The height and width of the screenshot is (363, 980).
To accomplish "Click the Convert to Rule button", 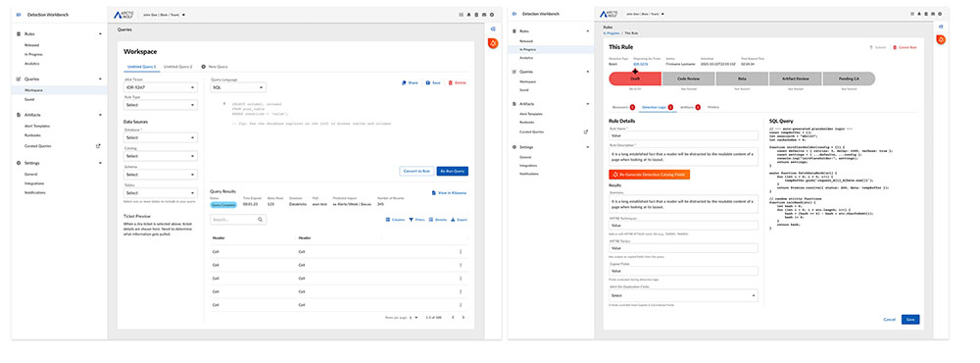I will click(416, 171).
